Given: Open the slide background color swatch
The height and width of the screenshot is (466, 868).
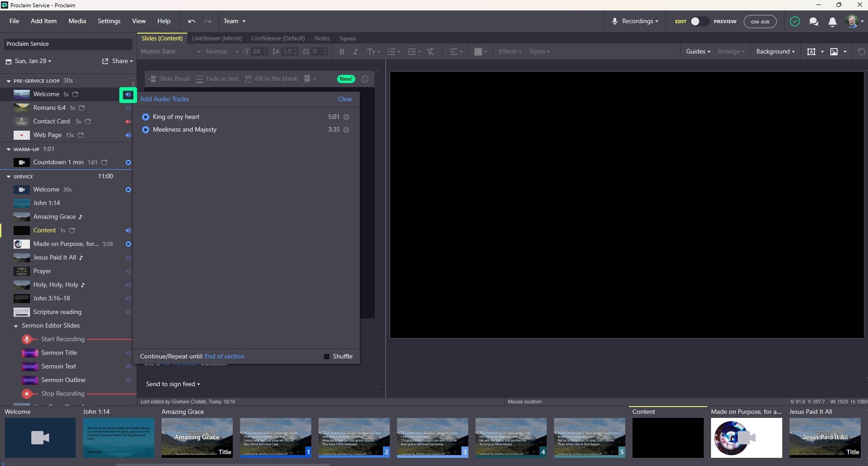Looking at the screenshot, I should pyautogui.click(x=480, y=52).
